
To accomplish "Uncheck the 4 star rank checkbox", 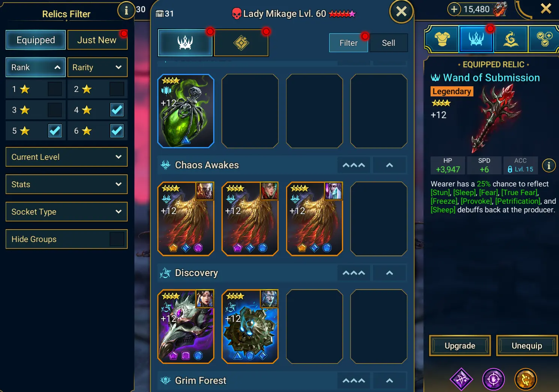I will tap(117, 110).
